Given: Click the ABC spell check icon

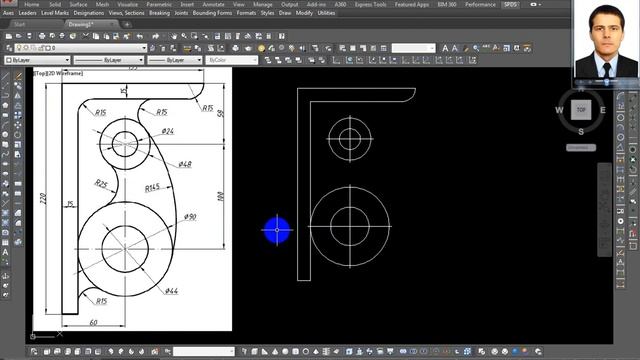Looking at the screenshot, I should click(x=486, y=48).
